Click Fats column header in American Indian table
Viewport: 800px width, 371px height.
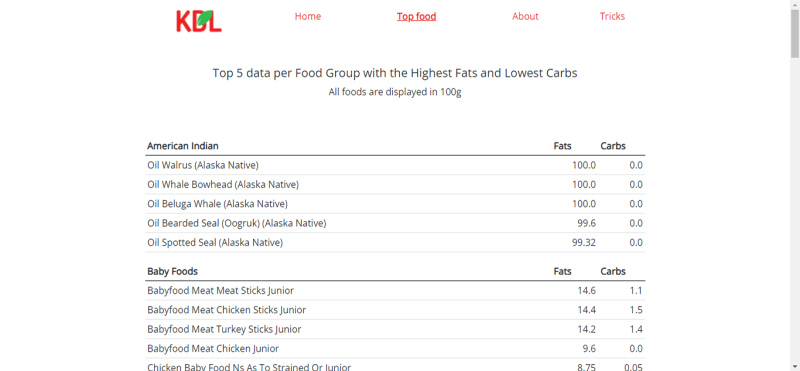click(x=562, y=146)
